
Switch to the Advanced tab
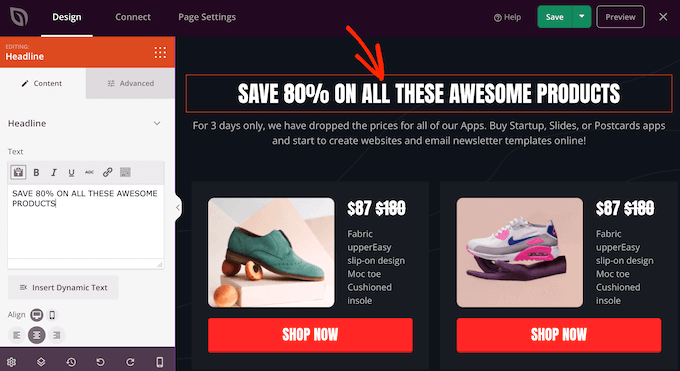tap(131, 83)
